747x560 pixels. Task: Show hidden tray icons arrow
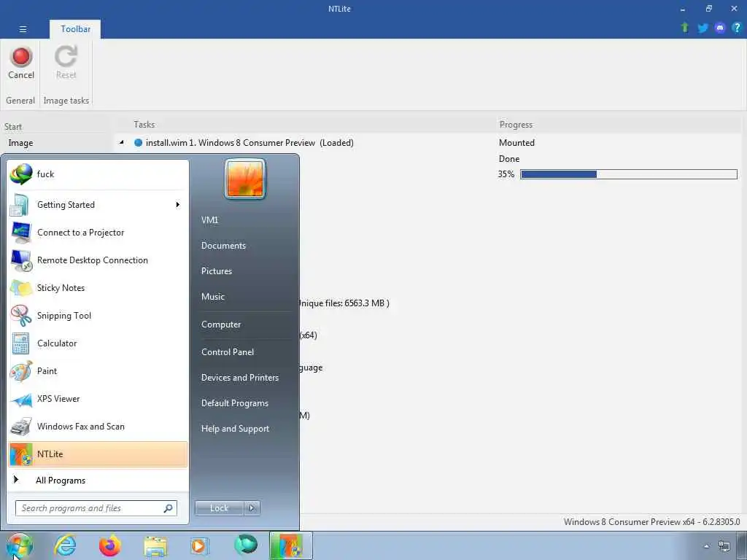click(x=706, y=546)
